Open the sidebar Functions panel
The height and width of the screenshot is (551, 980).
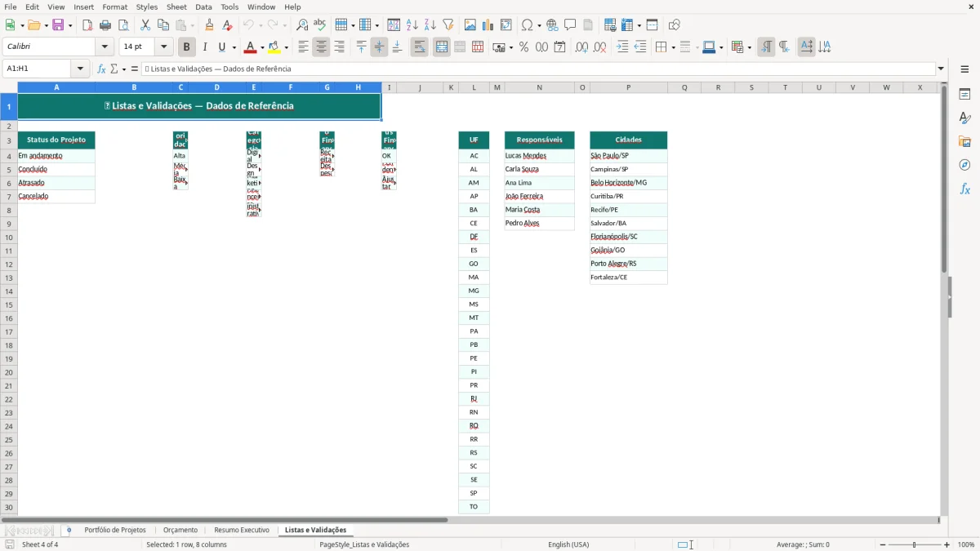[x=964, y=189]
